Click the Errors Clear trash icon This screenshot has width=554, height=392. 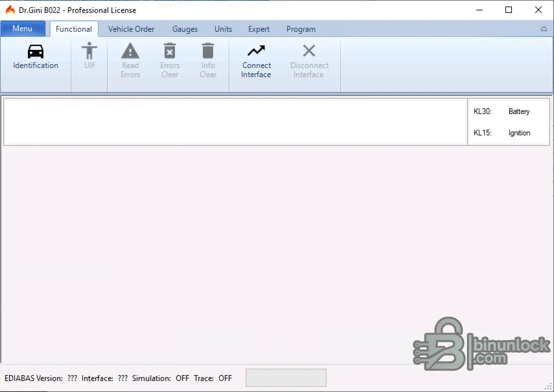170,51
